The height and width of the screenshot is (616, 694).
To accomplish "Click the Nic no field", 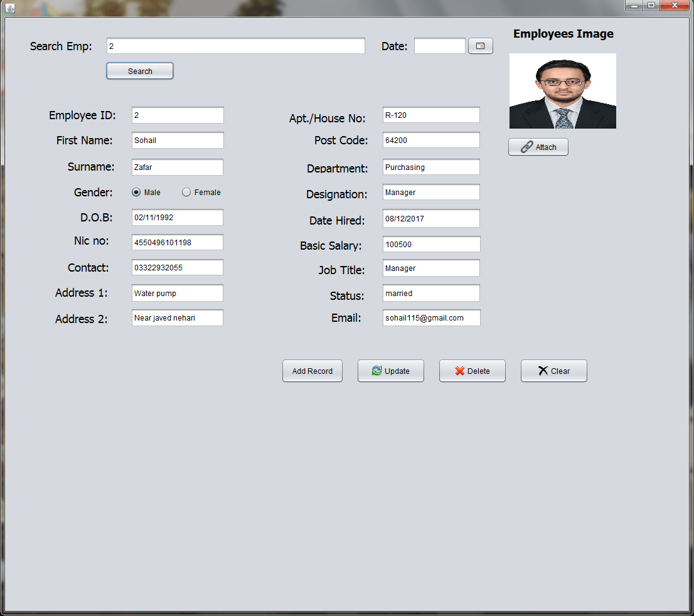I will point(178,242).
